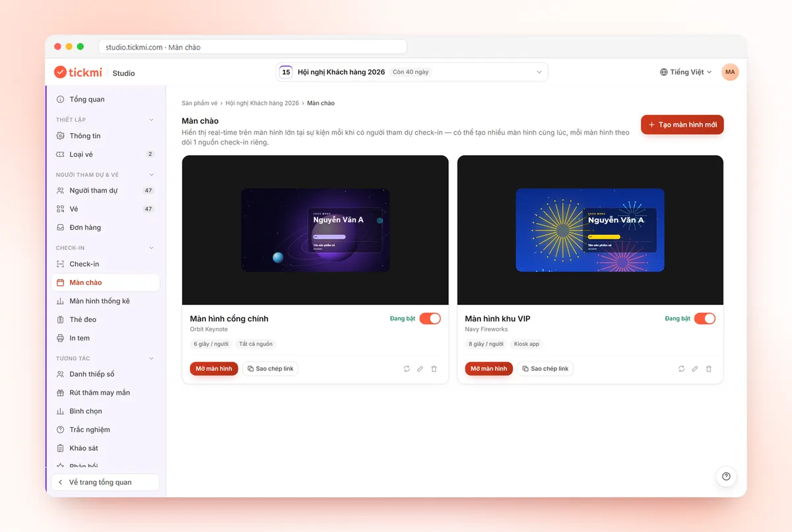Edit Màn hình khu VIP with pencil icon
The image size is (792, 532).
coord(695,369)
